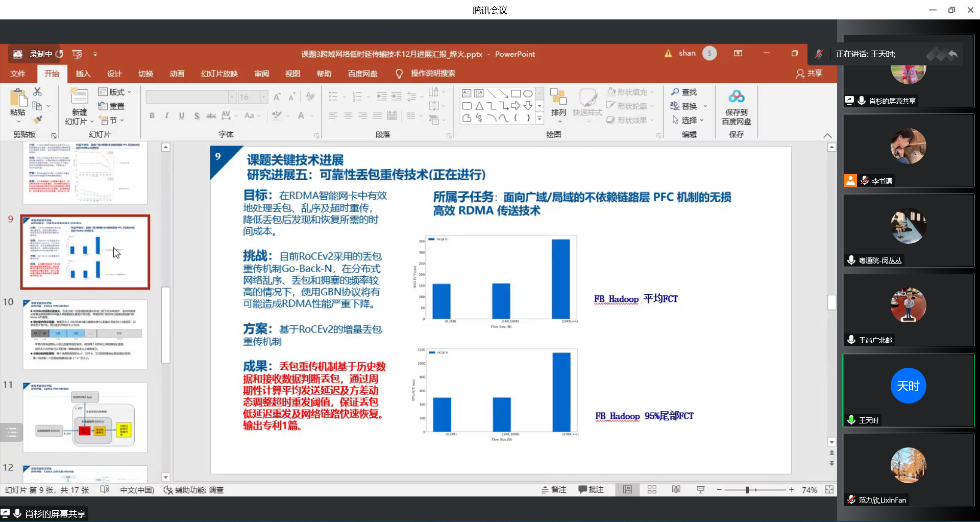Click the fit slide to window icon

tap(829, 490)
